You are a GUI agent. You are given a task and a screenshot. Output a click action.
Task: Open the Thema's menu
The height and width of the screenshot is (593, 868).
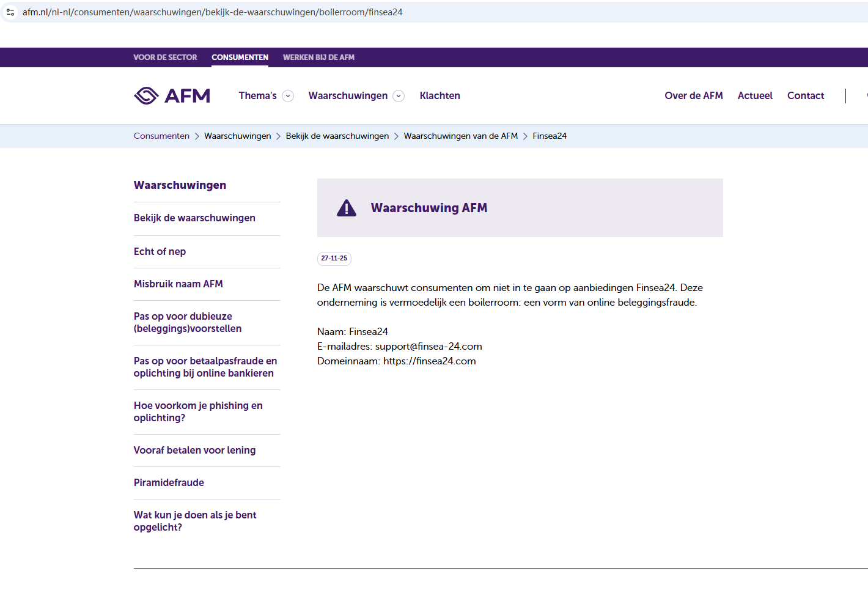[x=257, y=95]
